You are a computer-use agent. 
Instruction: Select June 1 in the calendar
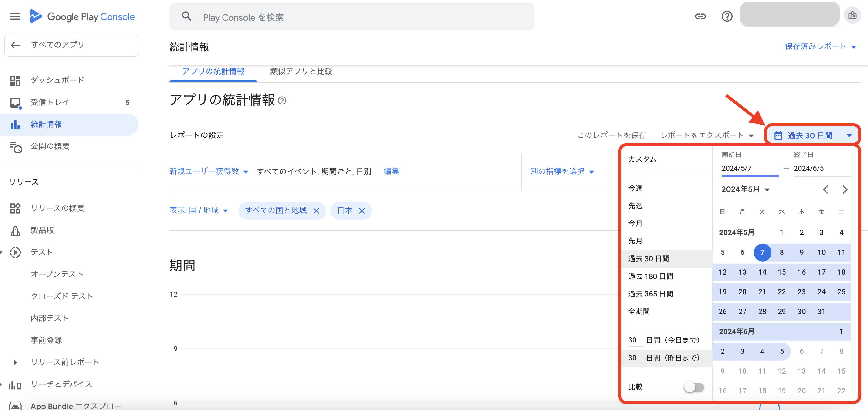841,331
